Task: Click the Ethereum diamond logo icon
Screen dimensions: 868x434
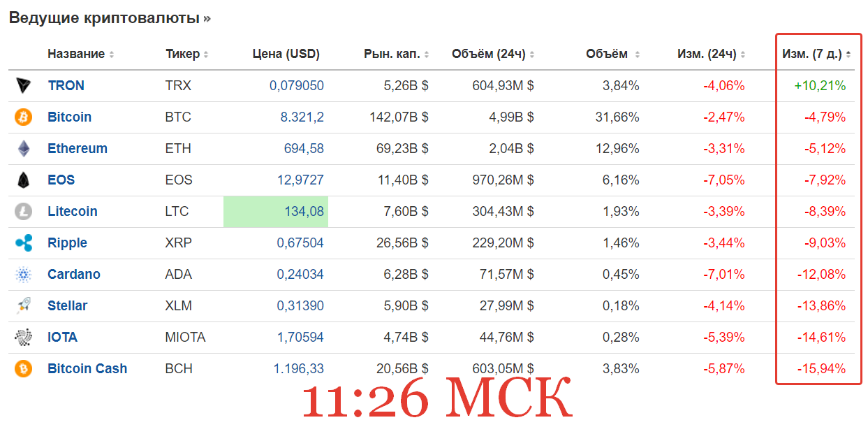Action: coord(24,149)
